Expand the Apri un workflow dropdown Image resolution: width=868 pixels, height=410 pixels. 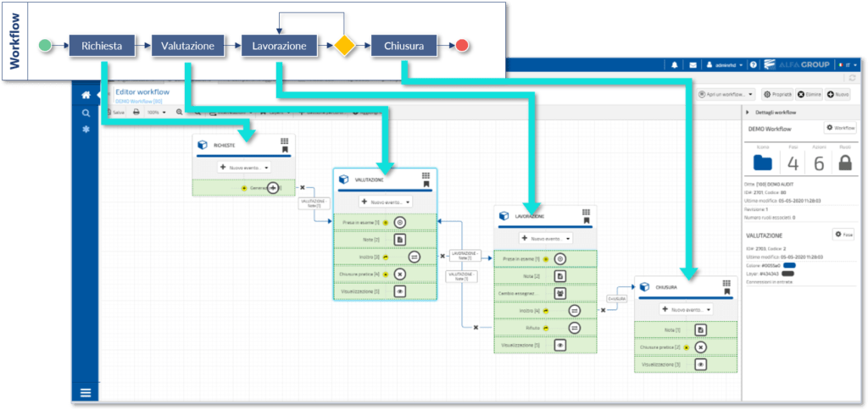(725, 94)
